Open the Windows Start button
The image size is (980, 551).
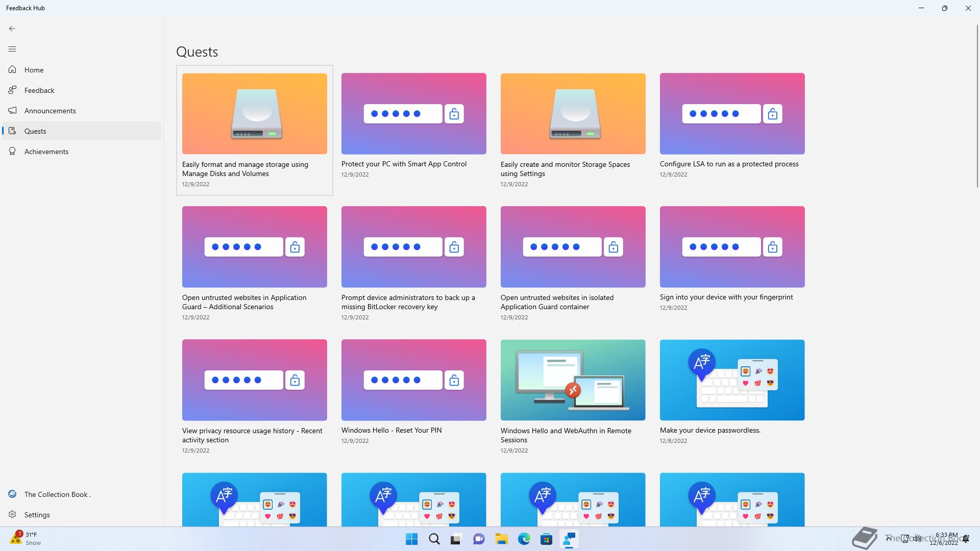(411, 539)
